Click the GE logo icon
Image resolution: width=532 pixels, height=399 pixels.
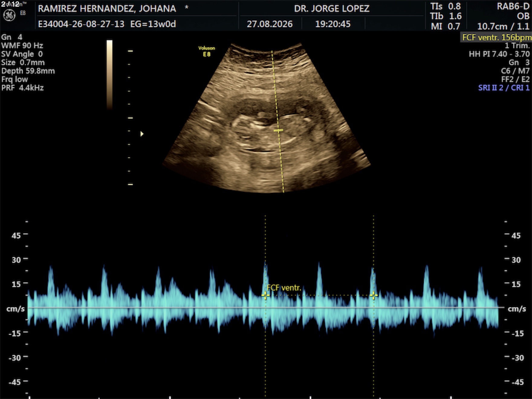click(9, 15)
